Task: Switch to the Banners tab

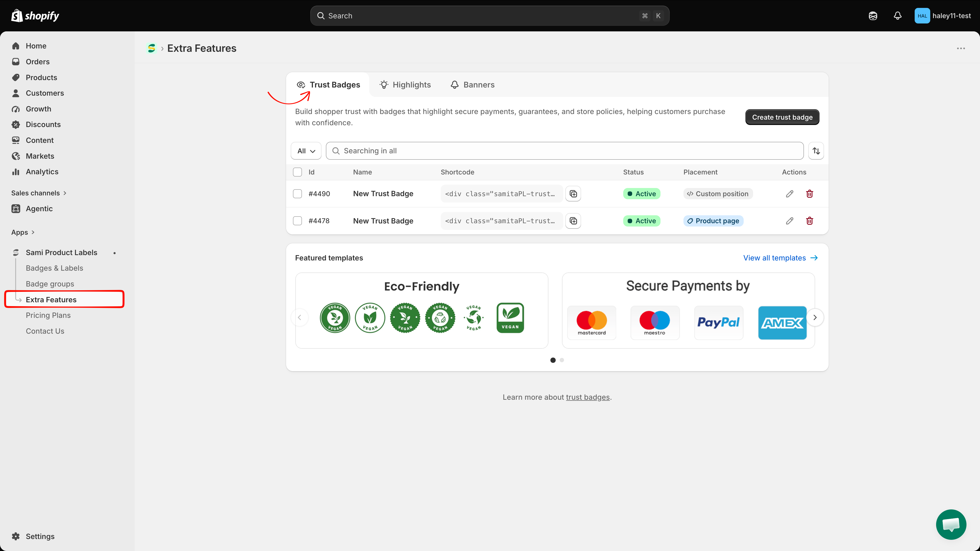Action: point(472,84)
